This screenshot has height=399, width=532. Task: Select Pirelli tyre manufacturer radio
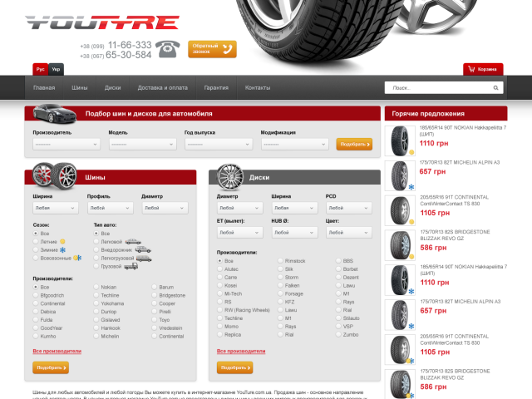155,312
